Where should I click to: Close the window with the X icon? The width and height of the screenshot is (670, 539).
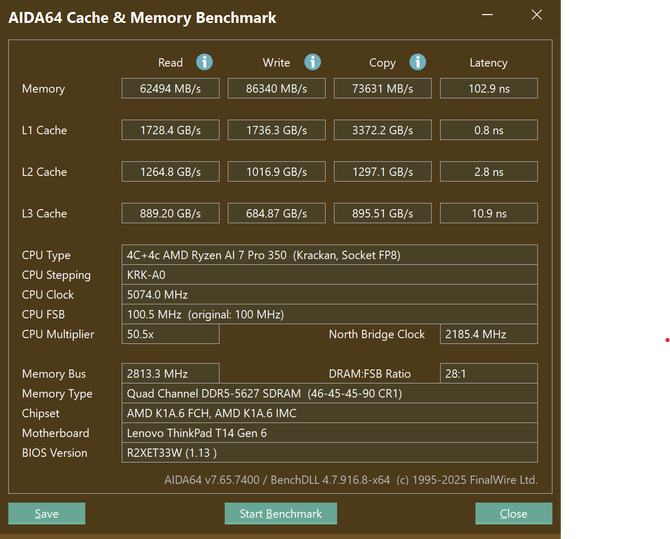537,16
